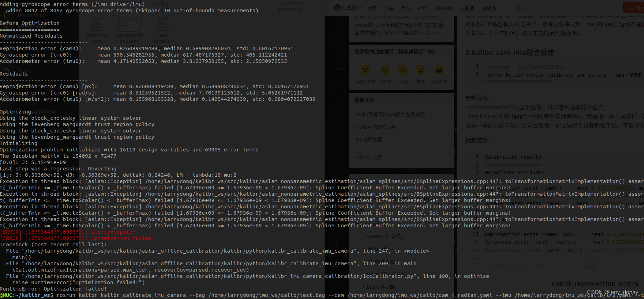Select the 不推荐 unhappy face emoji
The height and width of the screenshot is (299, 644).
(385, 70)
